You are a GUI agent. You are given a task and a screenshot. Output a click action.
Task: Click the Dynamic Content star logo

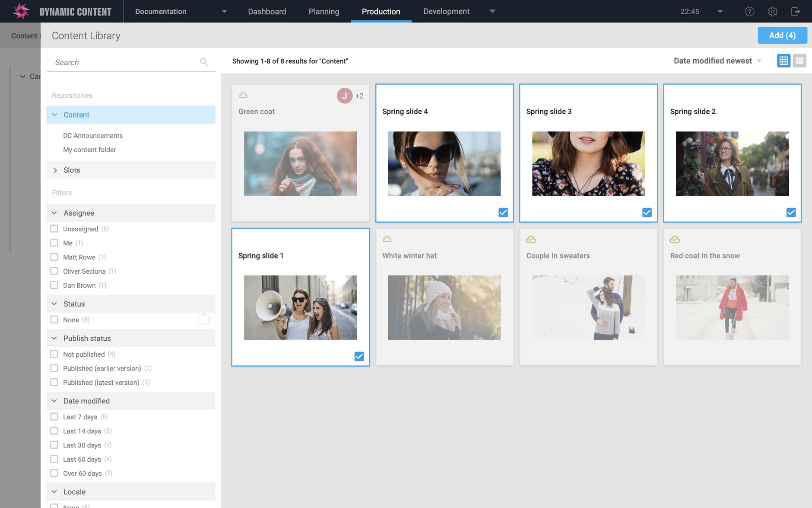21,11
